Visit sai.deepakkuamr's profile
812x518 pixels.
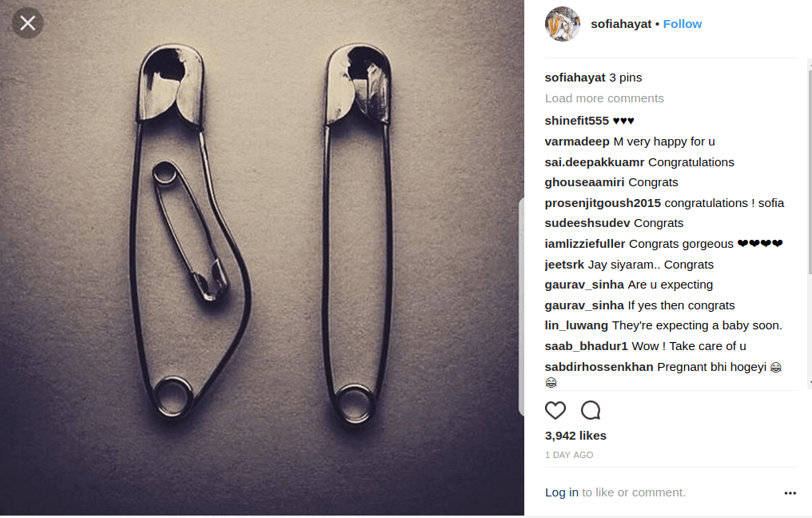click(594, 162)
